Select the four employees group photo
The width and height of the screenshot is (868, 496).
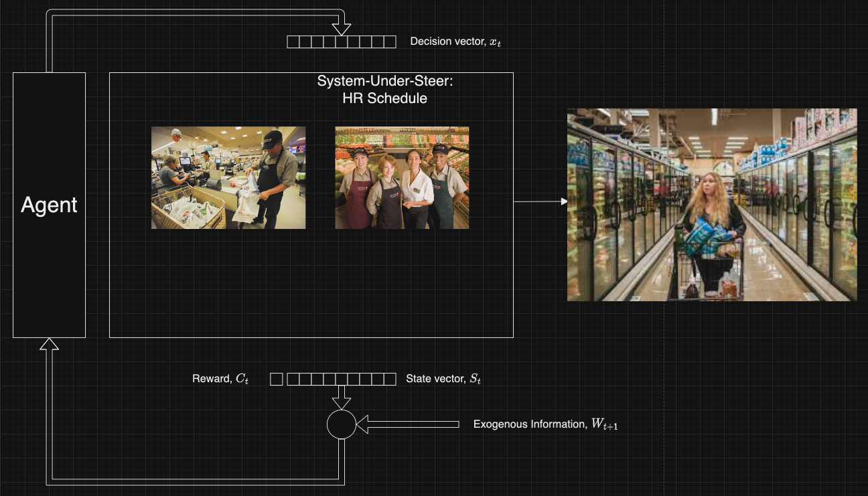tap(402, 177)
